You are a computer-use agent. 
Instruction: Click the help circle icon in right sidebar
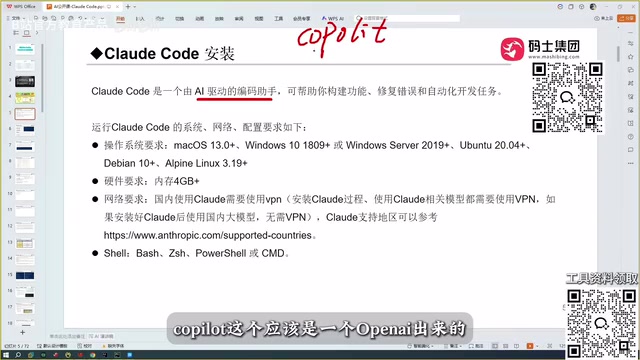pyautogui.click(x=631, y=137)
